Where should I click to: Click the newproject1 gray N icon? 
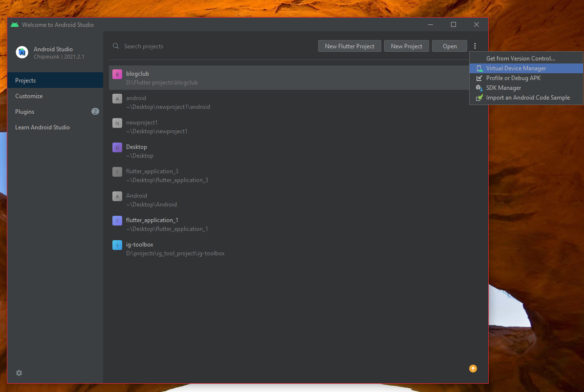pyautogui.click(x=117, y=123)
